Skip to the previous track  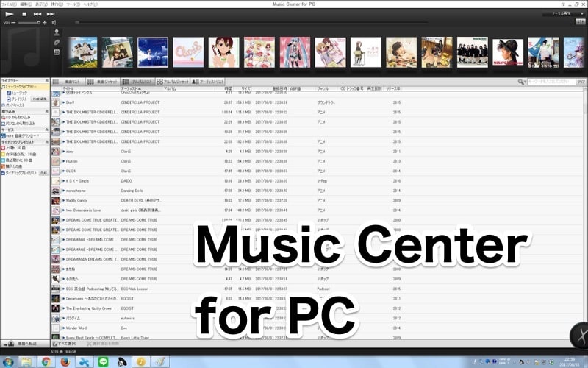[x=38, y=13]
